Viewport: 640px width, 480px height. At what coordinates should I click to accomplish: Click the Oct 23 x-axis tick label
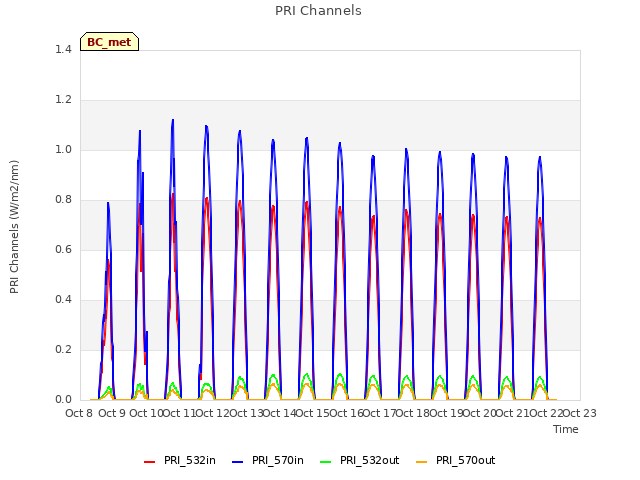pos(580,413)
